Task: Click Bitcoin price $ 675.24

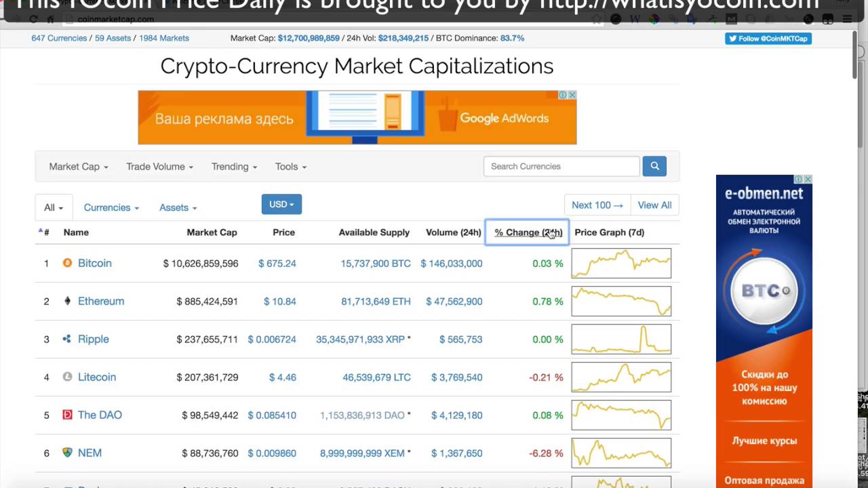Action: pyautogui.click(x=277, y=264)
